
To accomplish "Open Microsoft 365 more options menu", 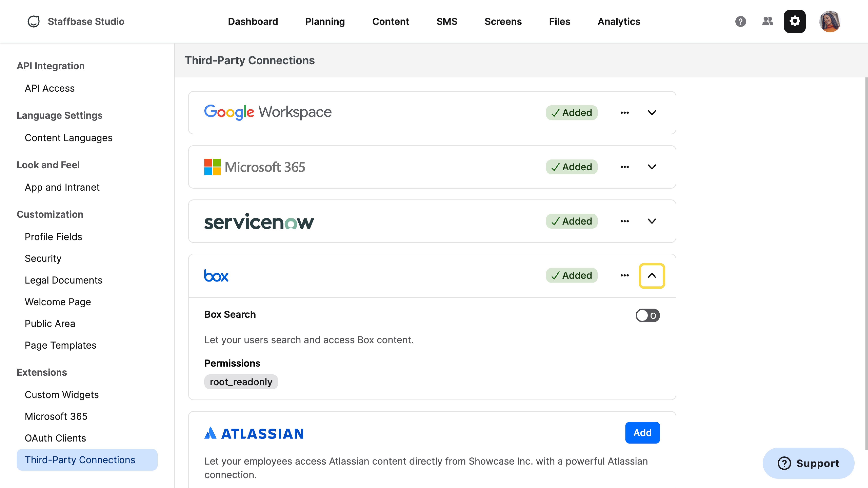I will click(624, 167).
